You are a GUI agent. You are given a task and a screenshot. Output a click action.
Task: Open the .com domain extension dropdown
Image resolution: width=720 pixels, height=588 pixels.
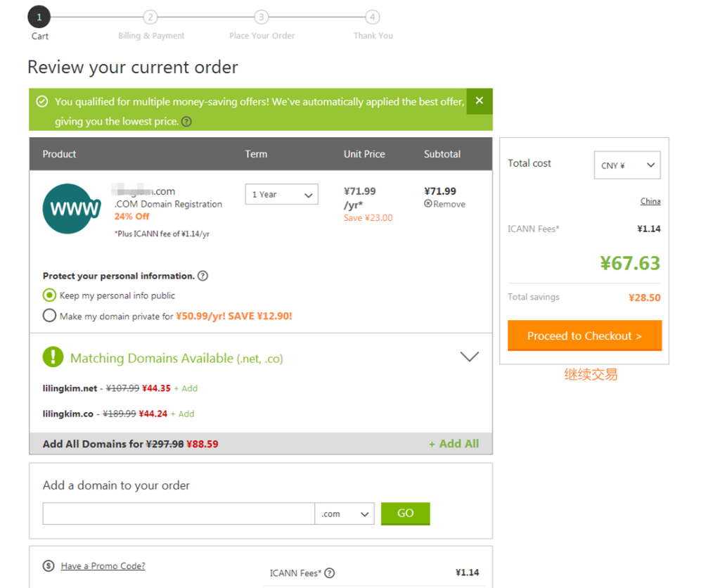[x=345, y=513]
